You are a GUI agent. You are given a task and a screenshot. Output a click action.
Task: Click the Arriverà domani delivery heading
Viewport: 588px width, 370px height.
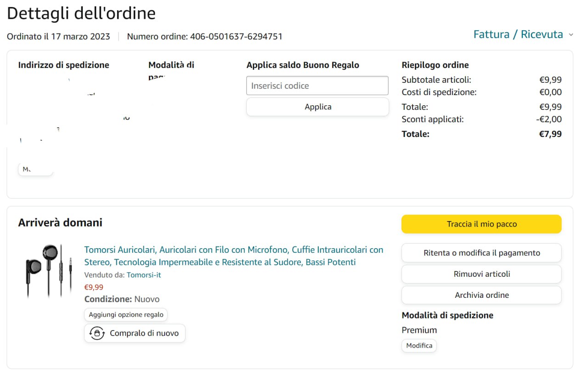60,223
